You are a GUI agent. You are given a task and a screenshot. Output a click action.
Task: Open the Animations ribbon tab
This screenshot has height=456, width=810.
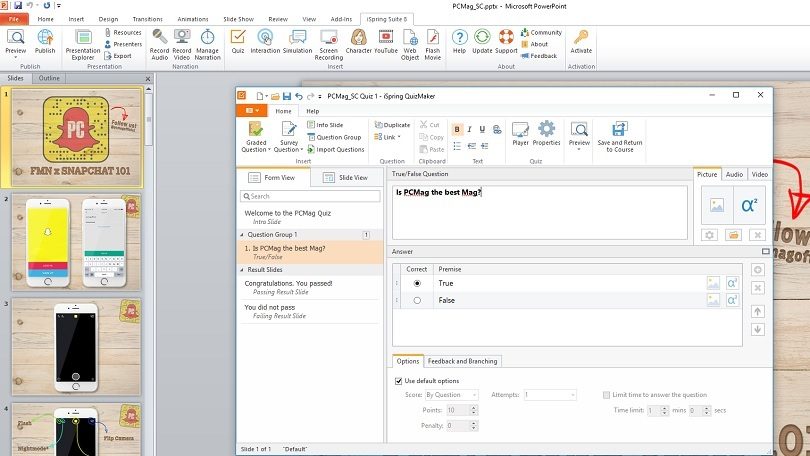pyautogui.click(x=193, y=19)
